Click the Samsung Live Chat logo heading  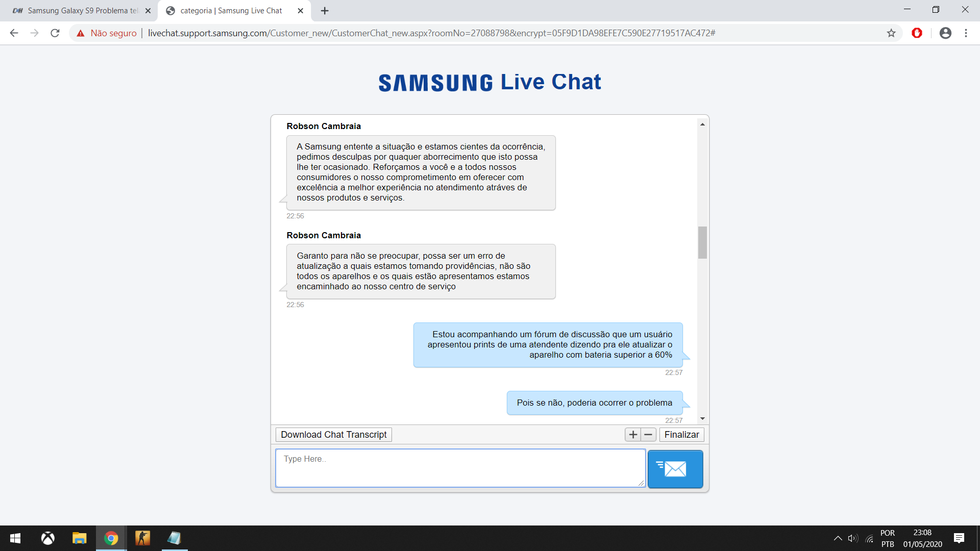(x=490, y=82)
